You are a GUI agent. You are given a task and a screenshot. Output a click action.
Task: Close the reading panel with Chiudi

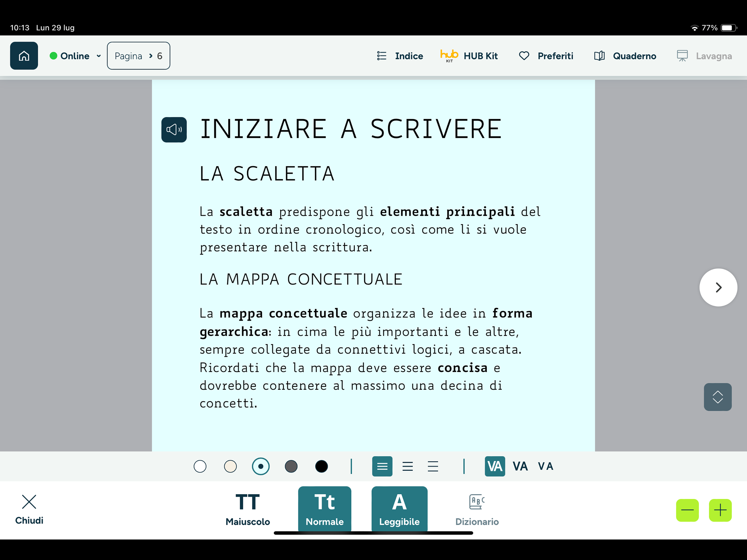click(x=29, y=510)
